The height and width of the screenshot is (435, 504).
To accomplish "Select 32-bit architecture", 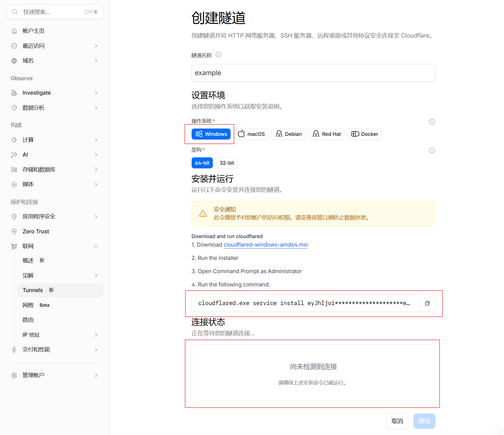I will tap(227, 163).
